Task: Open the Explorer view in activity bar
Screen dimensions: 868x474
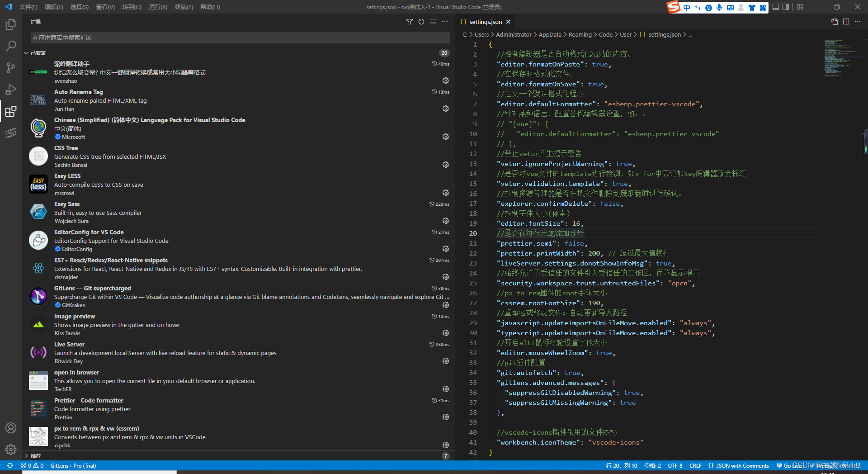Action: pos(11,24)
